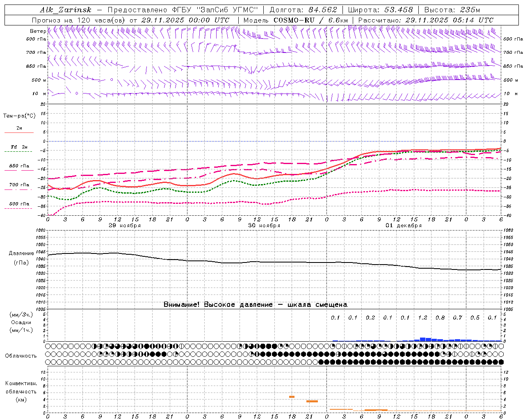
Task: Click the calculation time Рассчитано: 29.11.2025 05:14 UTC
Action: click(x=426, y=20)
